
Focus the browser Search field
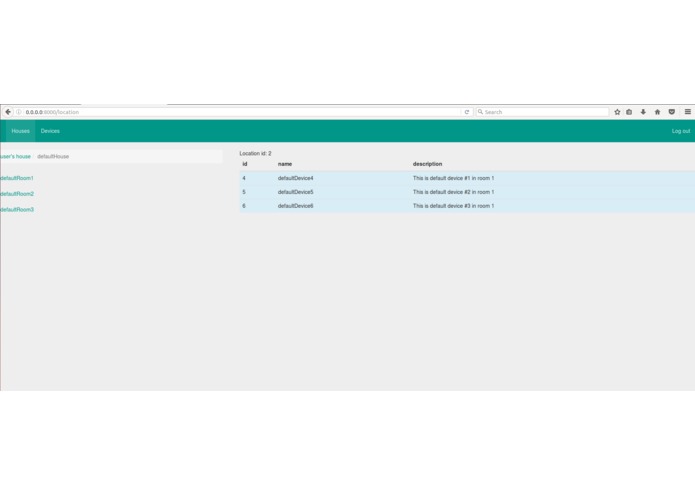542,112
